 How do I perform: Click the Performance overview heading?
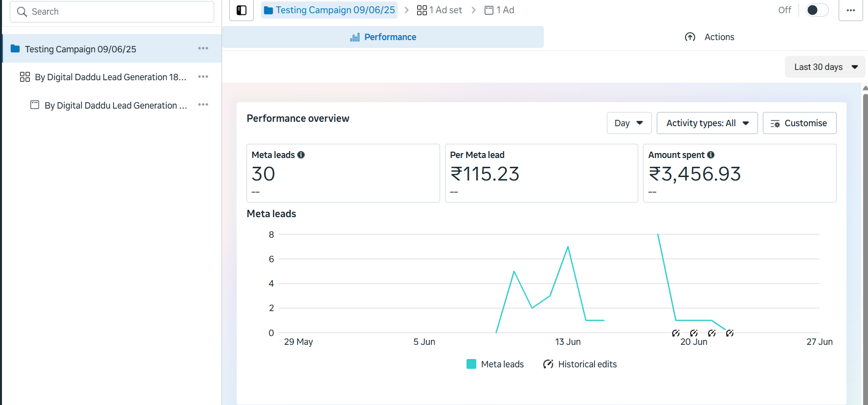298,118
